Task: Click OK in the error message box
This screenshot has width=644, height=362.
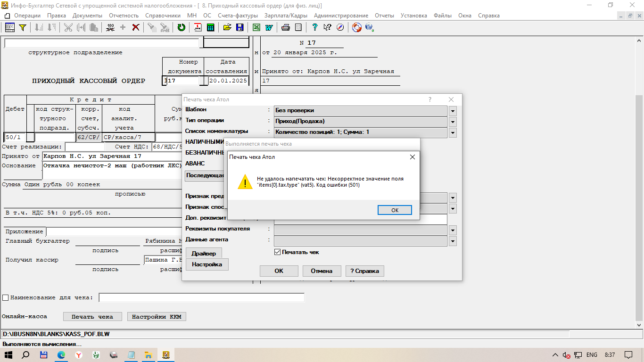Action: tap(395, 210)
